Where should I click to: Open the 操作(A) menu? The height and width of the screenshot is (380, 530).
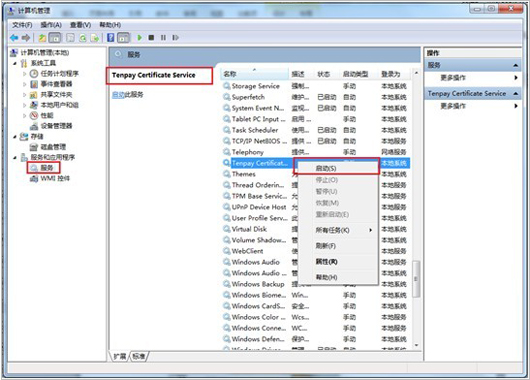point(51,25)
